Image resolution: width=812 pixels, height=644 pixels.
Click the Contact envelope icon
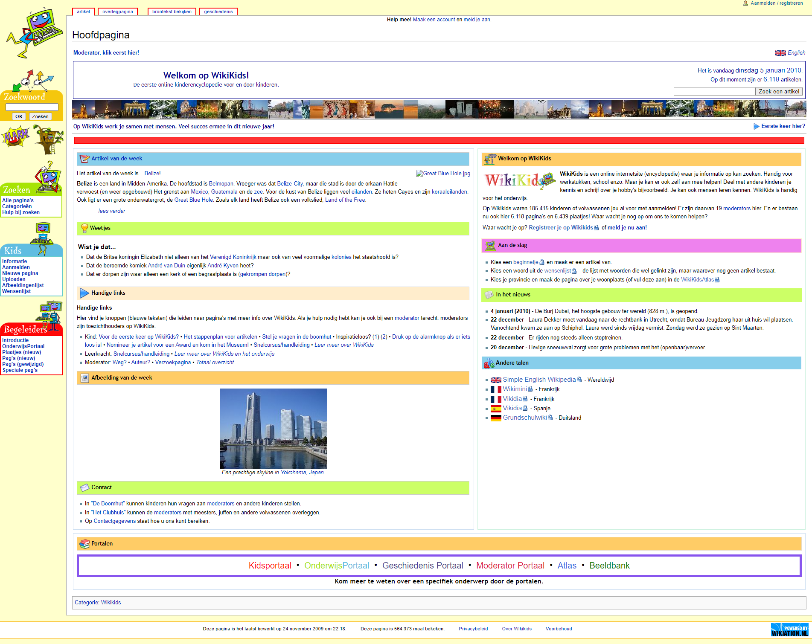point(84,487)
